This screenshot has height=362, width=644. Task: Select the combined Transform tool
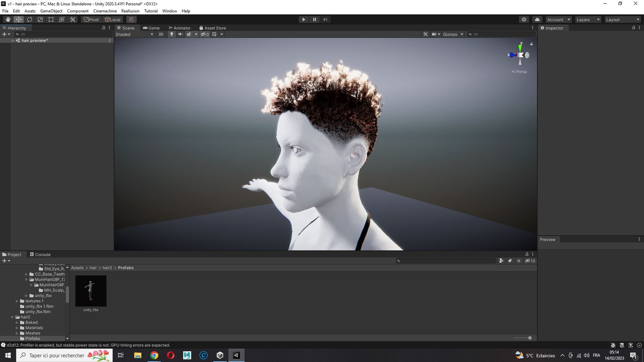point(62,20)
